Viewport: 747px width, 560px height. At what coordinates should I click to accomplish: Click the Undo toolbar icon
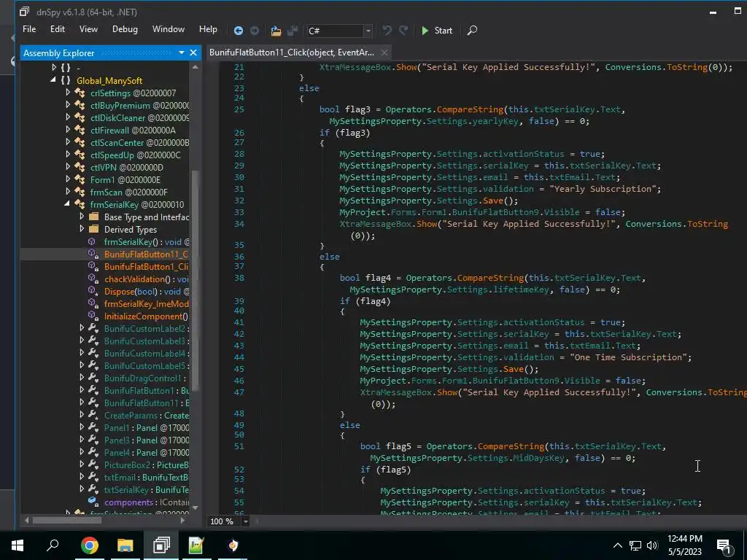387,31
